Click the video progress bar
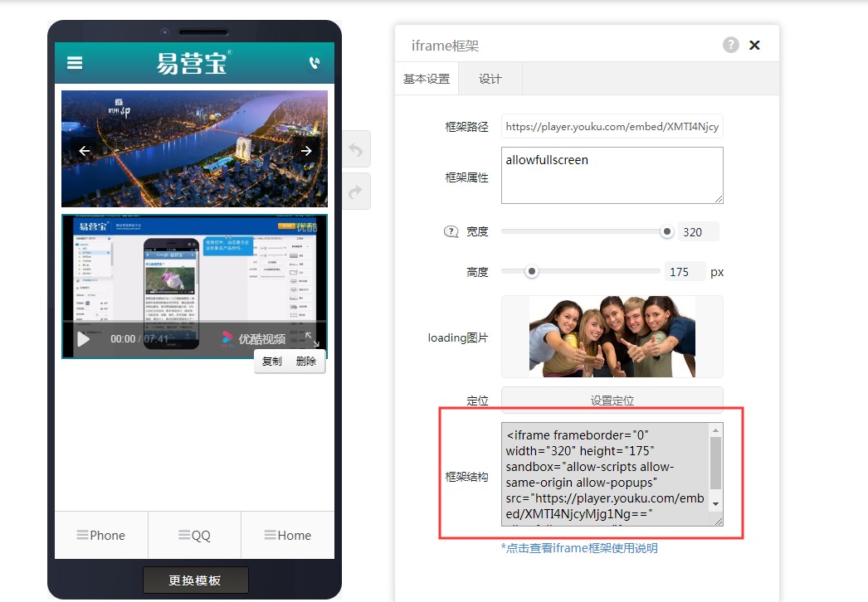 pos(194,322)
